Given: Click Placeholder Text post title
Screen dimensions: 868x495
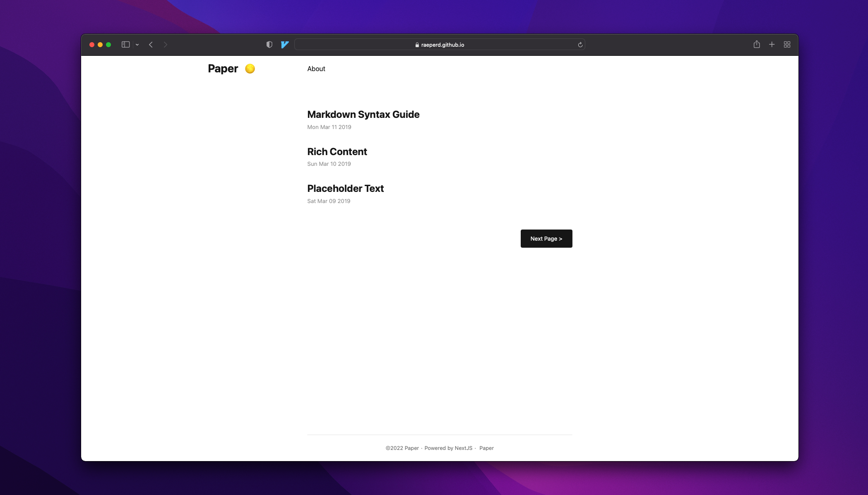Looking at the screenshot, I should (345, 188).
